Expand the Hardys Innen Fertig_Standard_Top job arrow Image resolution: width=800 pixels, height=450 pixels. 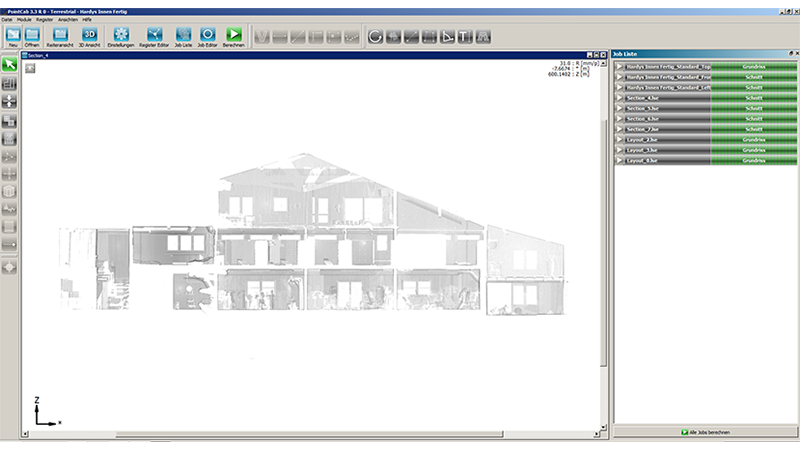(619, 67)
